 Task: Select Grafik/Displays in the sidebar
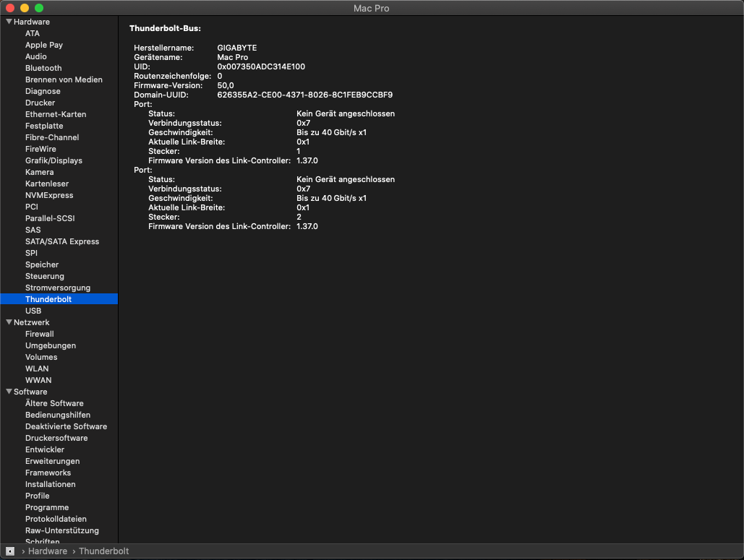pos(54,160)
